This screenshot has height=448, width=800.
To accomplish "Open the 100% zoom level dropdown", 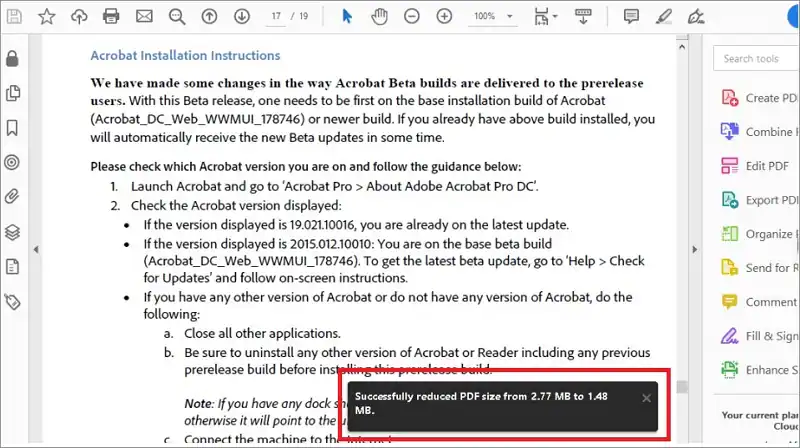I will (x=493, y=16).
